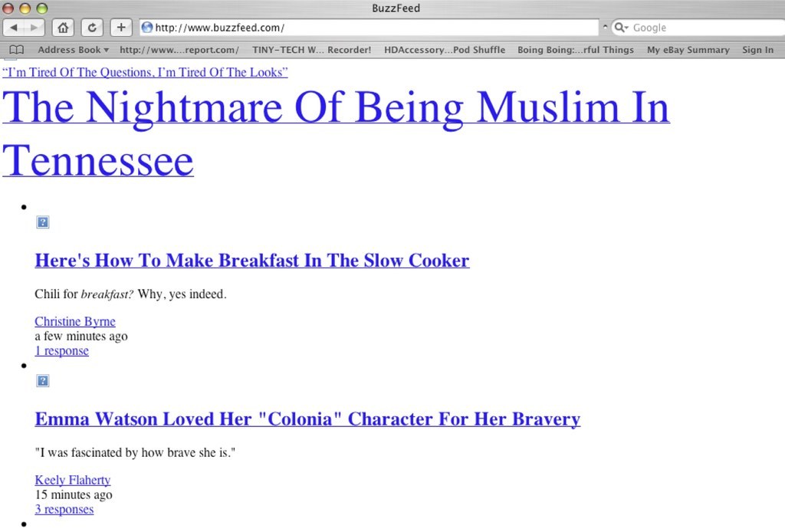Image resolution: width=785 pixels, height=532 pixels.
Task: Click the "Chili for breakfast?" description text
Action: pos(130,294)
